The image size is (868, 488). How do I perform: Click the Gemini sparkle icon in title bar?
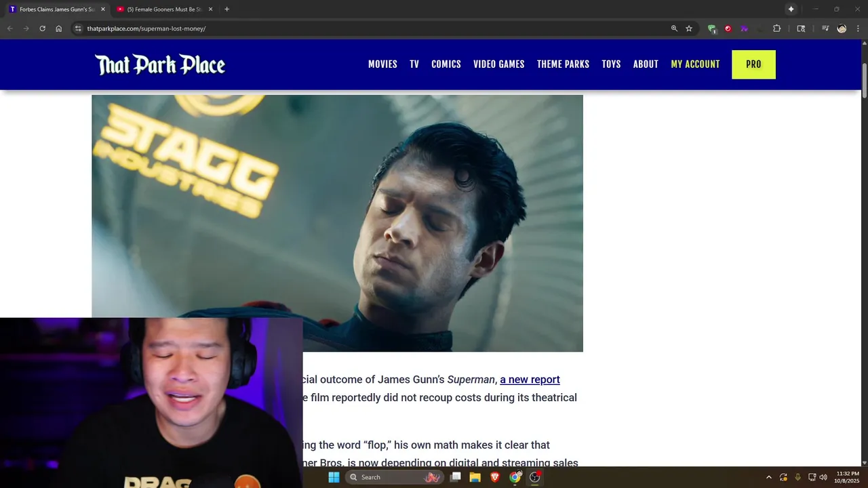pyautogui.click(x=791, y=9)
